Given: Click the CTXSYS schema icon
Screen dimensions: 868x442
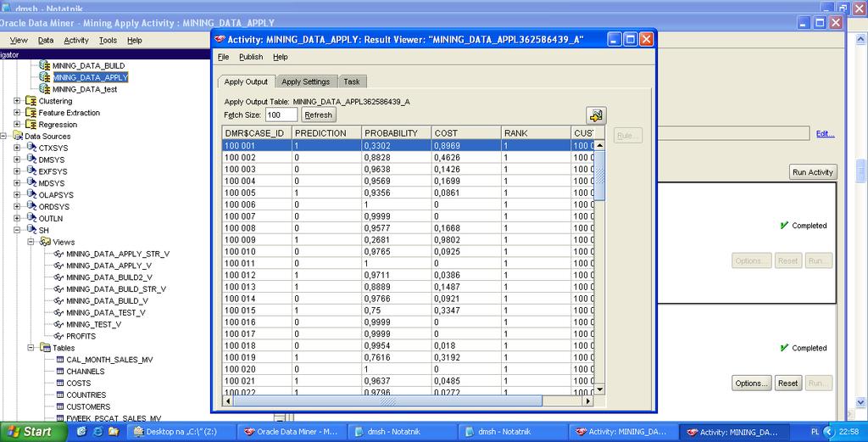Looking at the screenshot, I should pos(31,148).
